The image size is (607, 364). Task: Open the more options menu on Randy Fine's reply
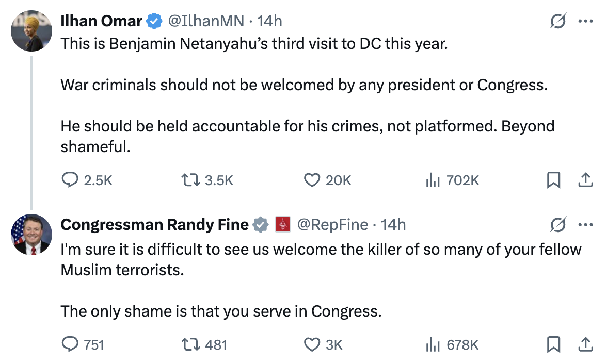586,224
